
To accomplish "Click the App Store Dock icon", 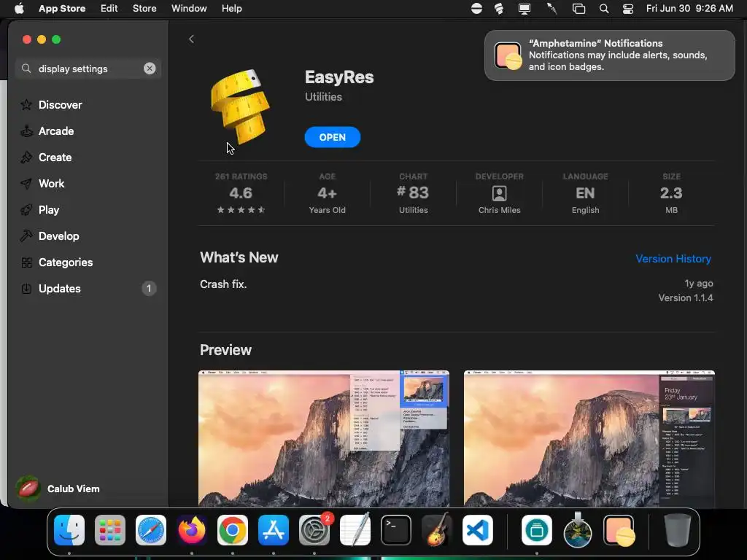I will (273, 530).
